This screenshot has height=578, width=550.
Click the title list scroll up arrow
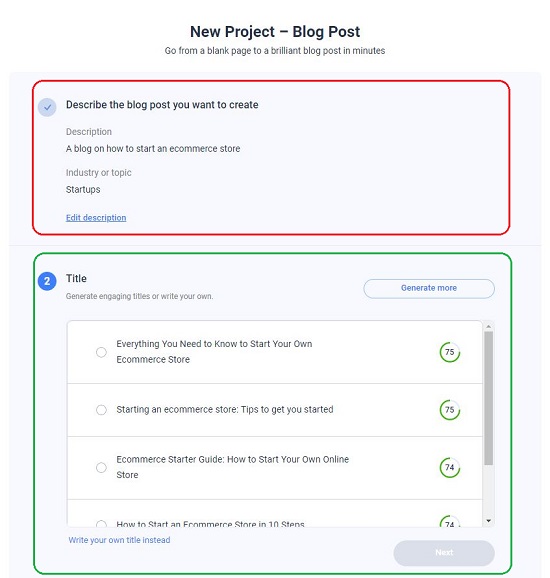[488, 327]
